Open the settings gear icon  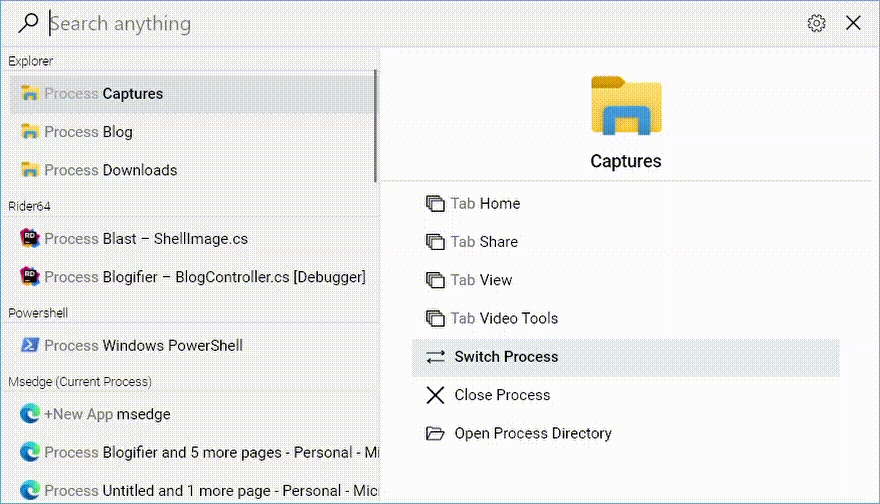click(x=816, y=24)
